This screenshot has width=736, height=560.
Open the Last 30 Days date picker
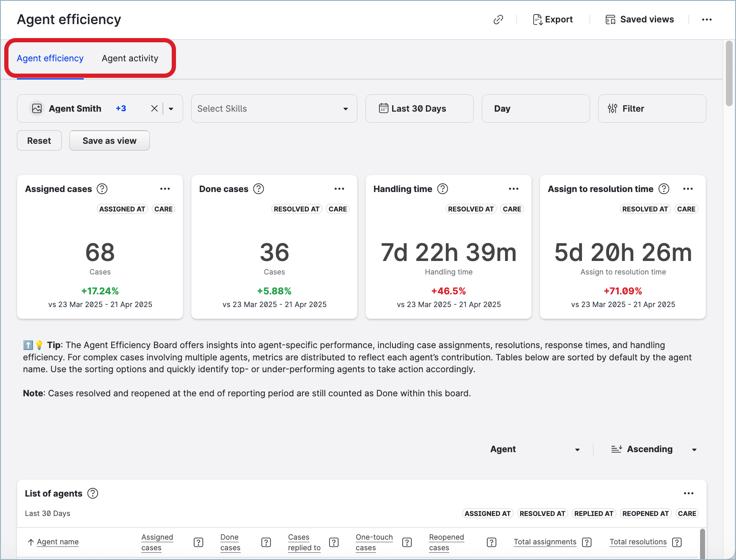[x=419, y=109]
